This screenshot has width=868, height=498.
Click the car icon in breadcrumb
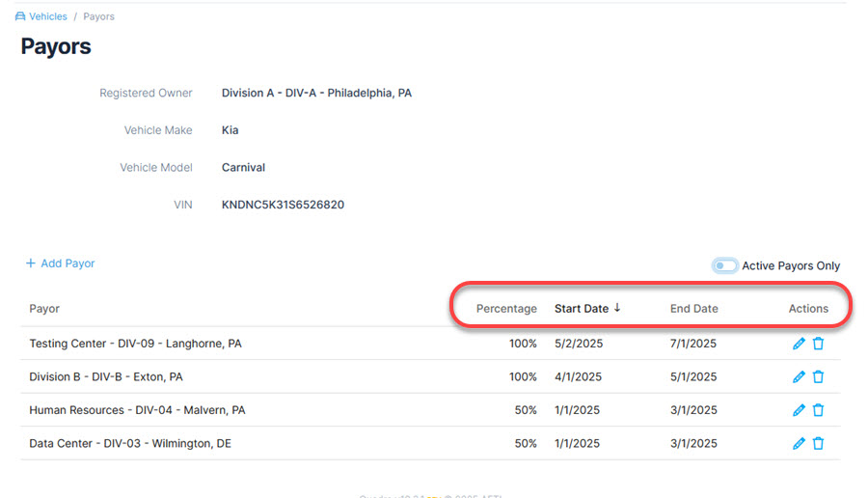(x=20, y=16)
